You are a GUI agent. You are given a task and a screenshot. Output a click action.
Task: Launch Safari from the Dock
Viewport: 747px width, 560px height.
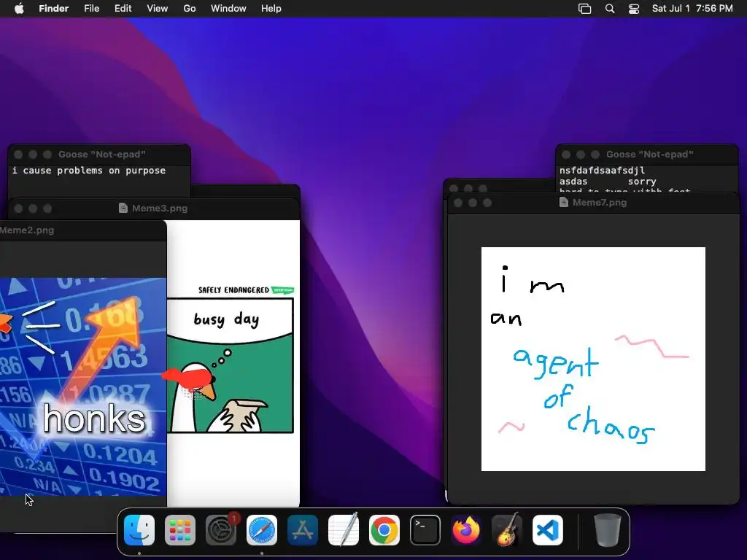pos(262,530)
